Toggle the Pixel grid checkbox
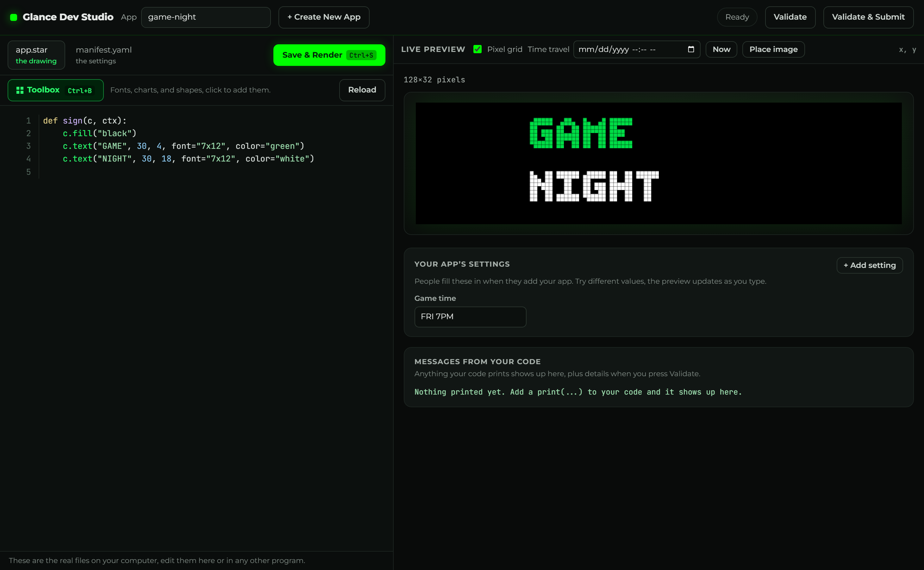The width and height of the screenshot is (924, 570). pyautogui.click(x=477, y=49)
